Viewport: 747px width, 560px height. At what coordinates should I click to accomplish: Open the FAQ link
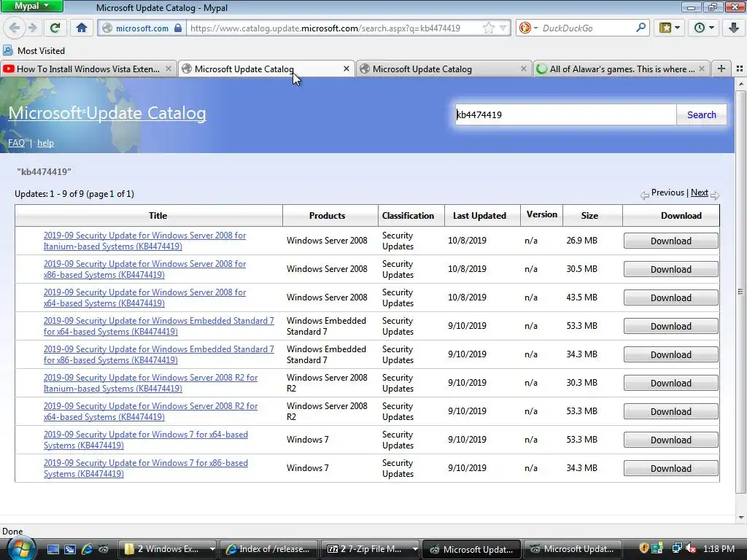(16, 143)
